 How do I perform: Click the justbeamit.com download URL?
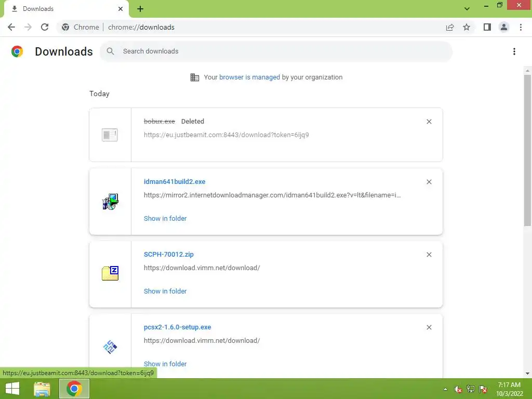pyautogui.click(x=227, y=135)
